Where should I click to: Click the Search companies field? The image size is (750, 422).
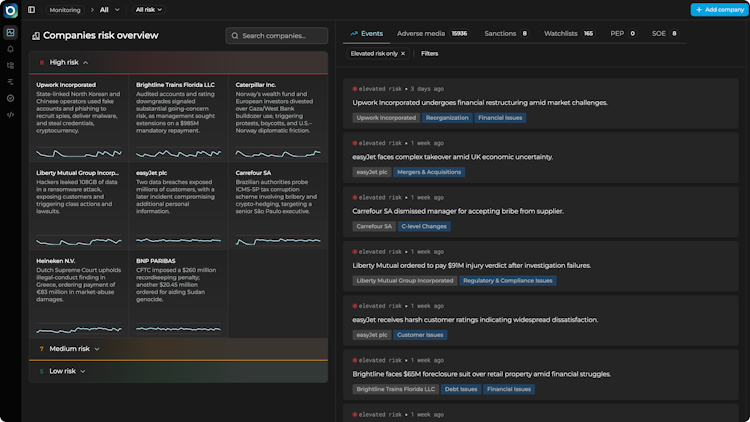point(276,35)
